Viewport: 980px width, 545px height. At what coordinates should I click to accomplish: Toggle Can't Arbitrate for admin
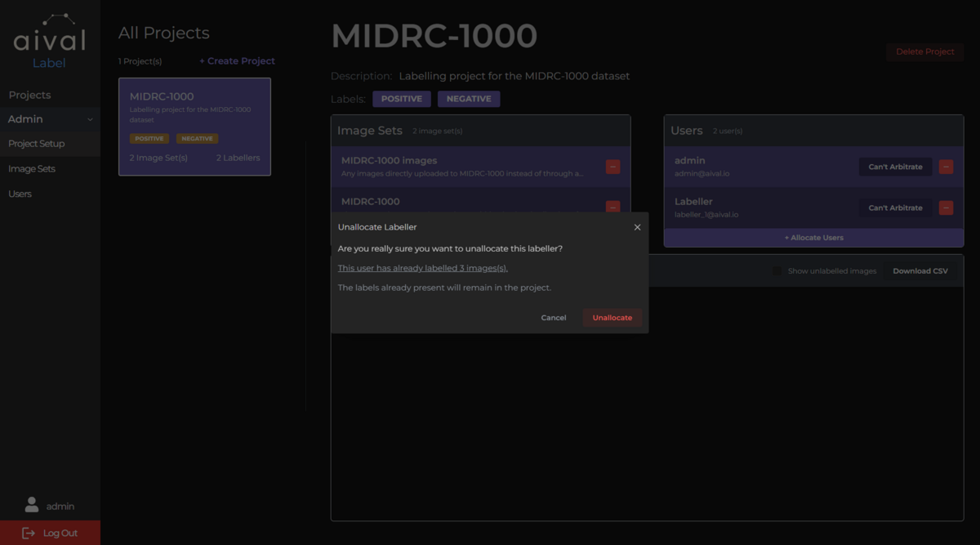(x=895, y=166)
